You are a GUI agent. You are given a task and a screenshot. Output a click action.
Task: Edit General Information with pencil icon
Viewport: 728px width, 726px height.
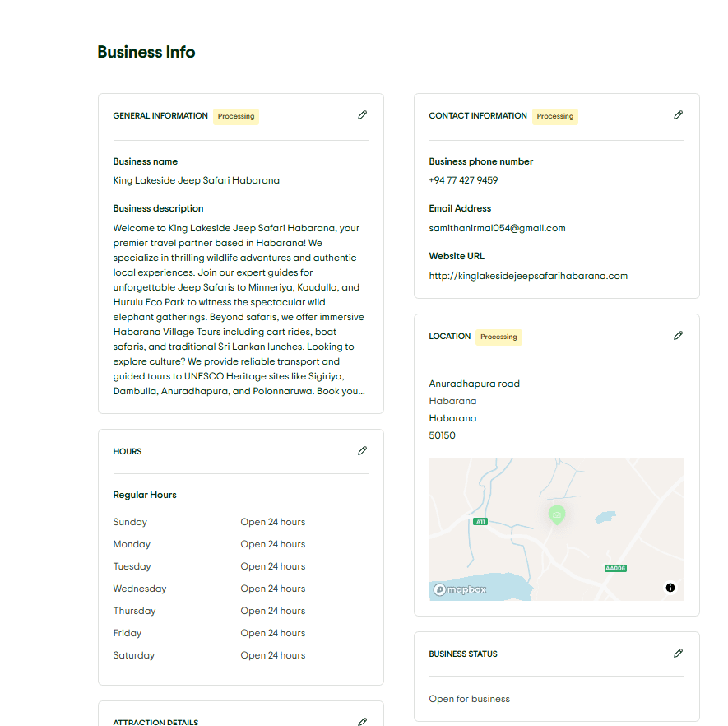tap(362, 114)
